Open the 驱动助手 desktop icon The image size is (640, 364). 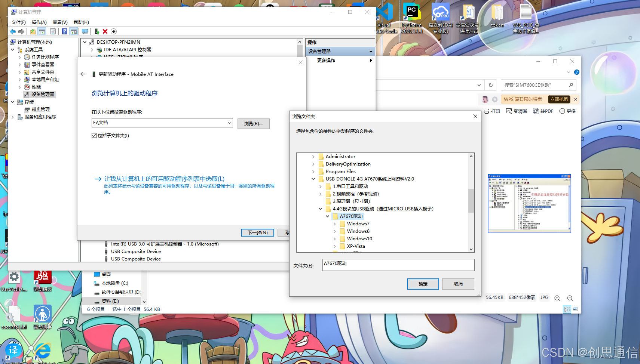pos(43,317)
